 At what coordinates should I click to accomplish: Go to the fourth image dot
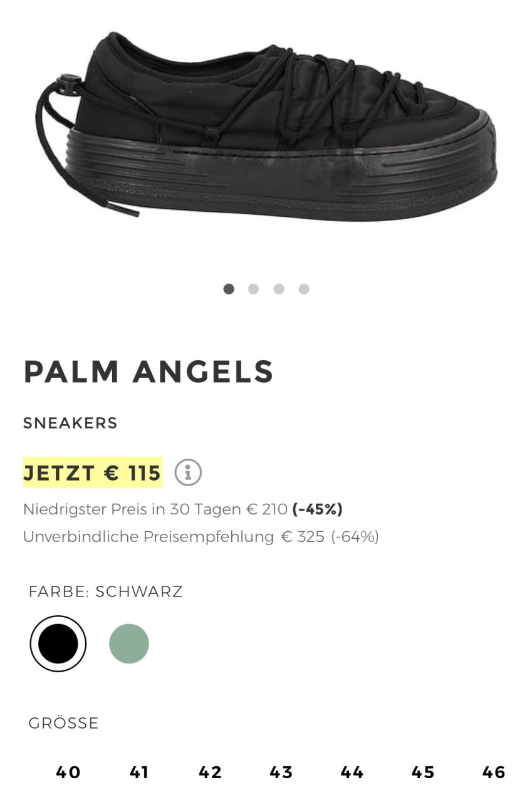pos(304,289)
